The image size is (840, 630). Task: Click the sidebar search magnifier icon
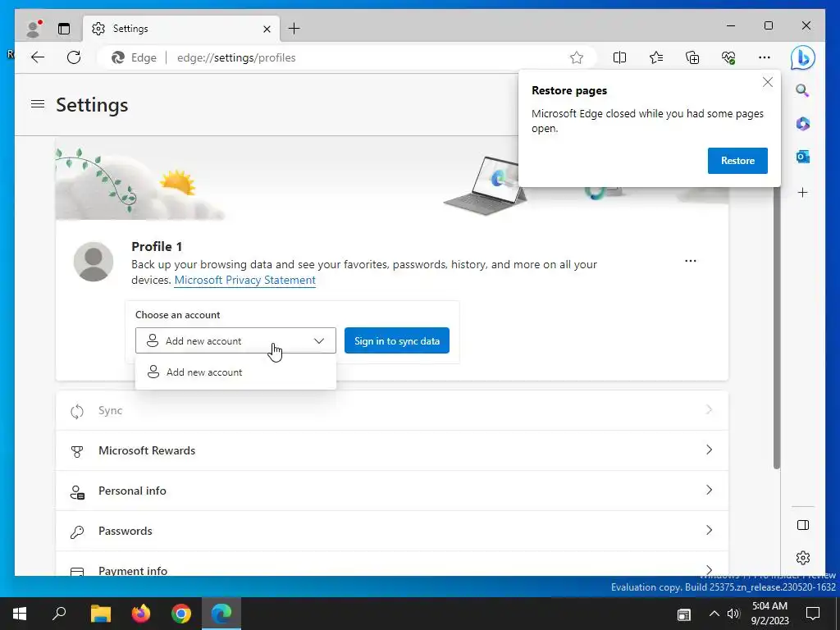click(x=802, y=90)
